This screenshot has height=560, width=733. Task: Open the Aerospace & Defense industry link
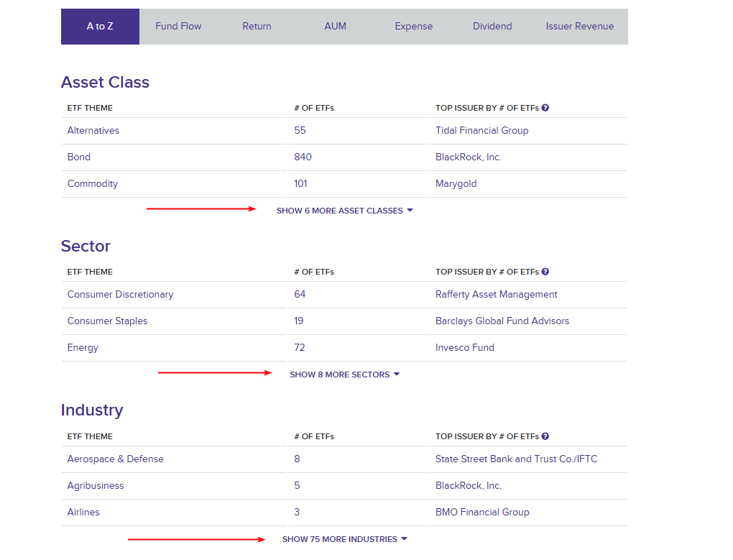click(x=116, y=459)
